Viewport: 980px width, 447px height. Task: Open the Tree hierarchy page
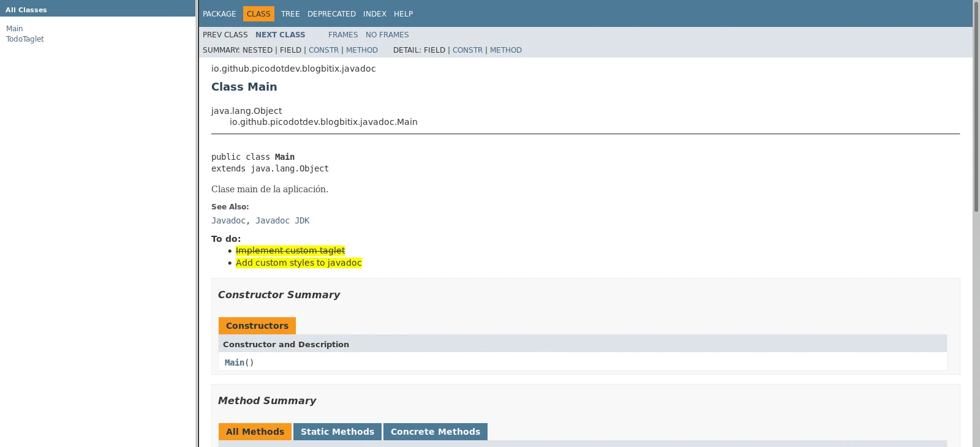tap(290, 14)
